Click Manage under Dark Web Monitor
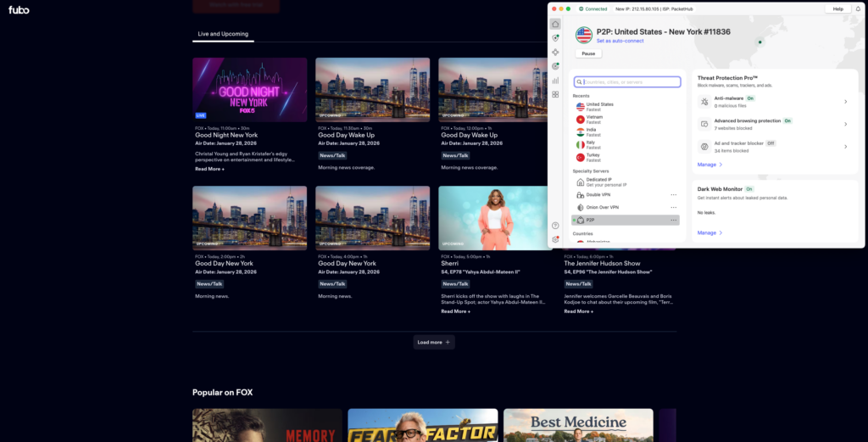This screenshot has width=868, height=442. click(709, 232)
